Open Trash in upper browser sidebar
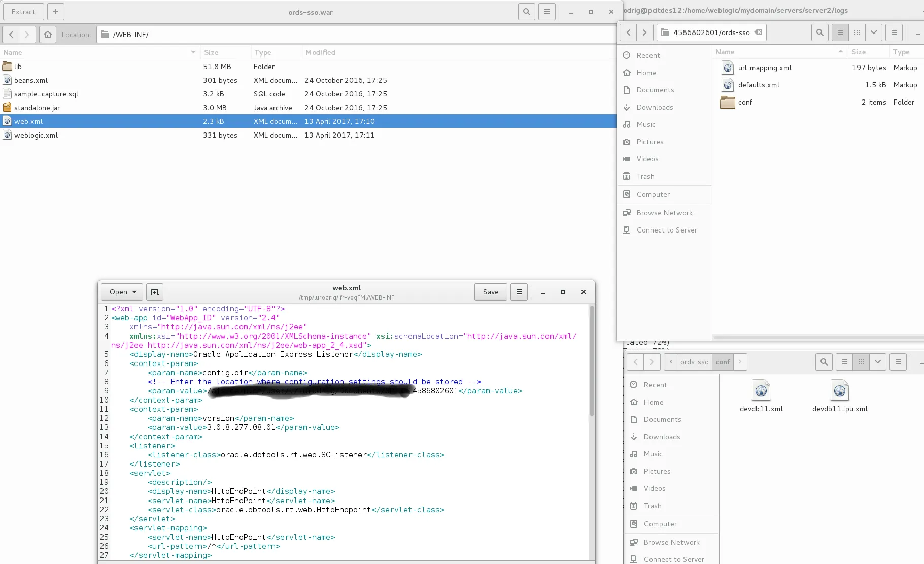Viewport: 924px width, 564px height. tap(665, 176)
